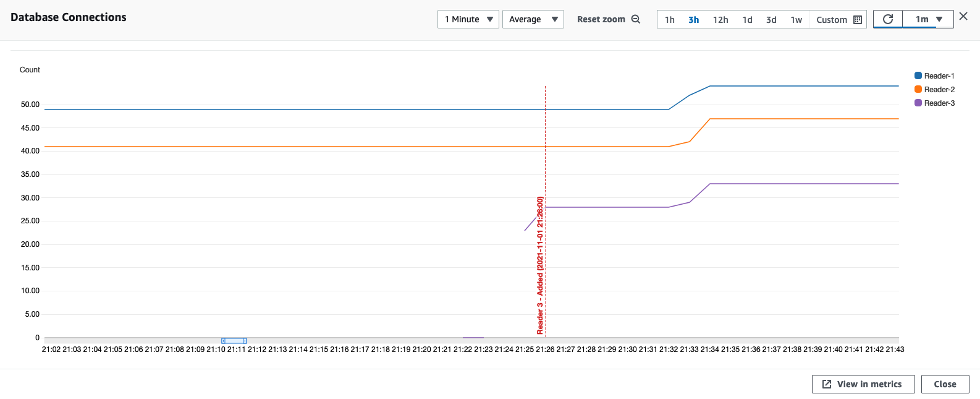Open the 1 Minute period dropdown

(468, 19)
